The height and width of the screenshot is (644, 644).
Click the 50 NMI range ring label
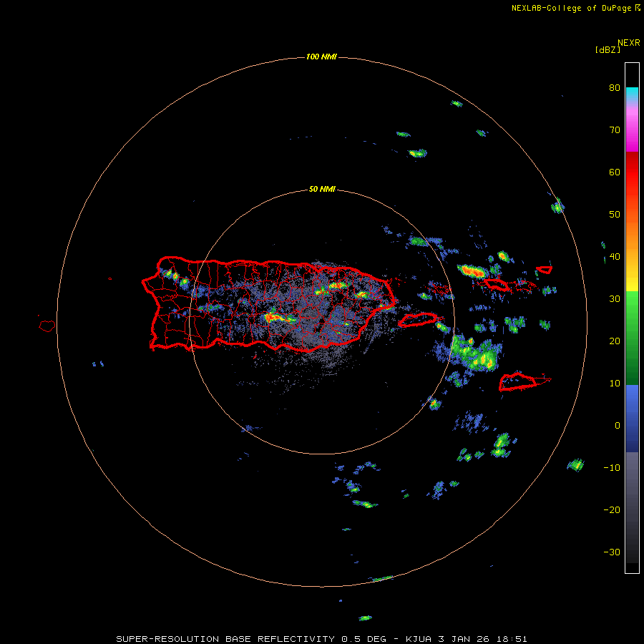coord(322,190)
